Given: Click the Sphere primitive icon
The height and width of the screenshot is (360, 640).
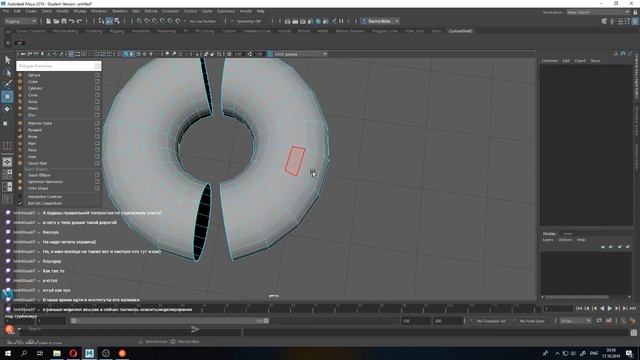Looking at the screenshot, I should click(20, 75).
